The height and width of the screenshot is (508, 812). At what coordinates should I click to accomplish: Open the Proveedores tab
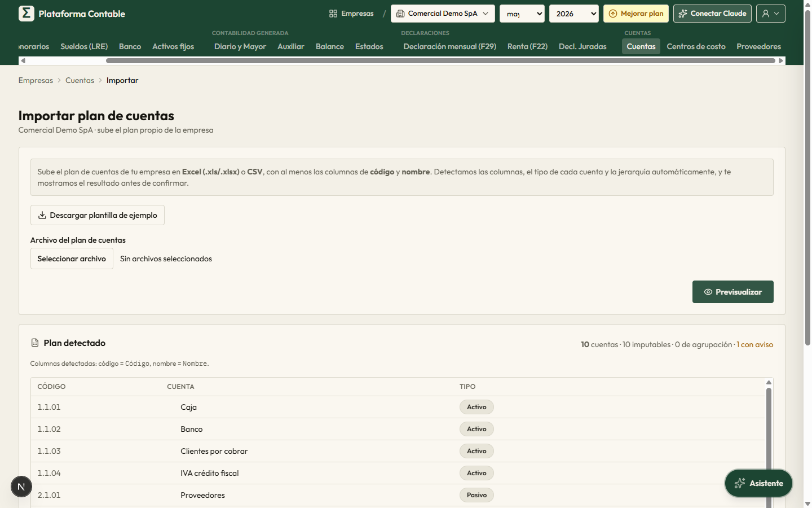pyautogui.click(x=759, y=46)
